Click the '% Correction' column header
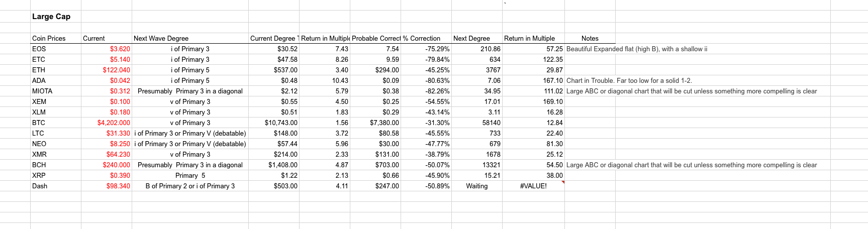This screenshot has height=229, width=868. 426,38
